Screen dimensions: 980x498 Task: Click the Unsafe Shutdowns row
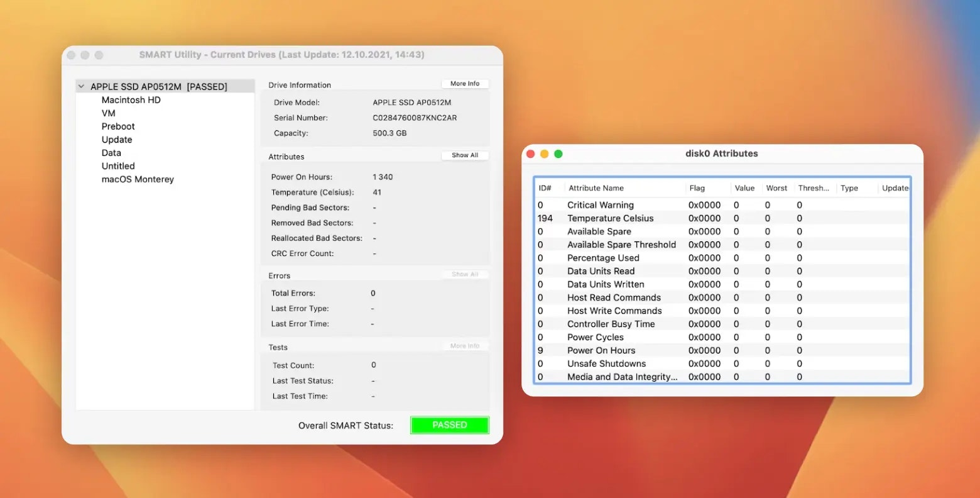[722, 363]
